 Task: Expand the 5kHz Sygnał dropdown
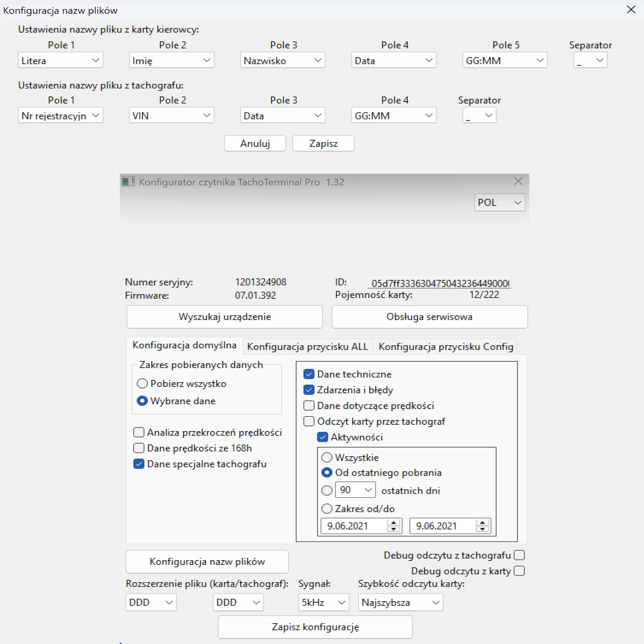point(323,602)
